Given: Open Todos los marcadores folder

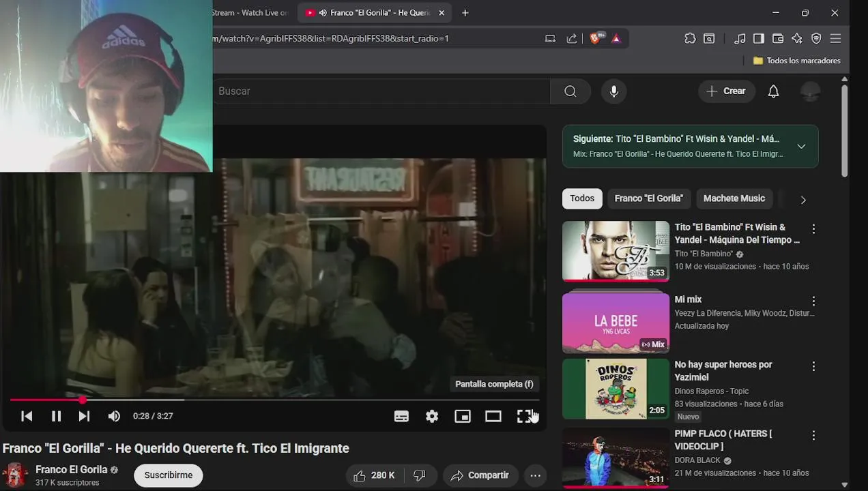Looking at the screenshot, I should [796, 61].
